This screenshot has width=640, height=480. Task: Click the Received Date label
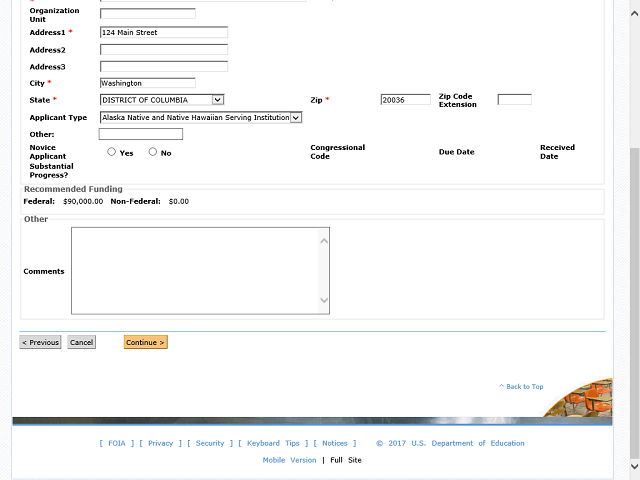[x=557, y=152]
